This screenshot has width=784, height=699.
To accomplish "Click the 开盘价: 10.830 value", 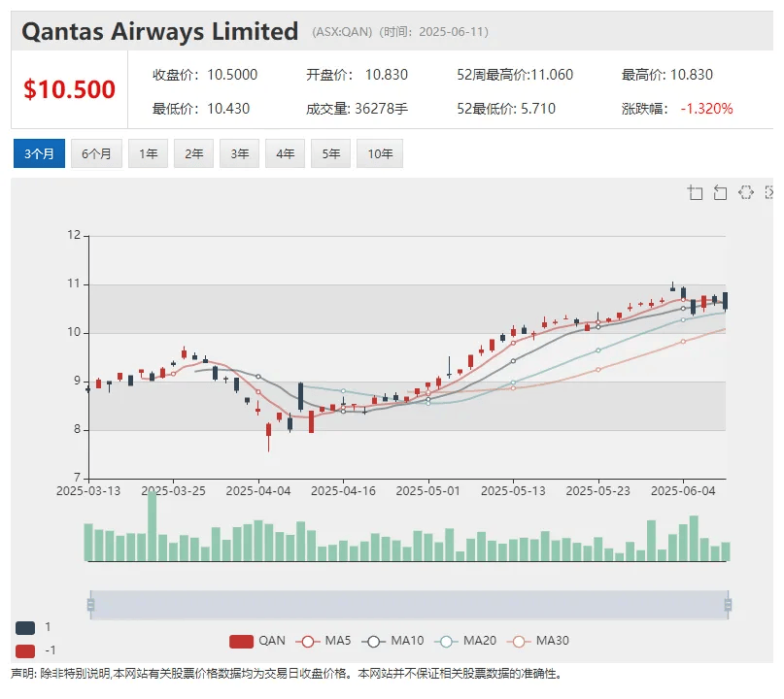I will pyautogui.click(x=357, y=75).
